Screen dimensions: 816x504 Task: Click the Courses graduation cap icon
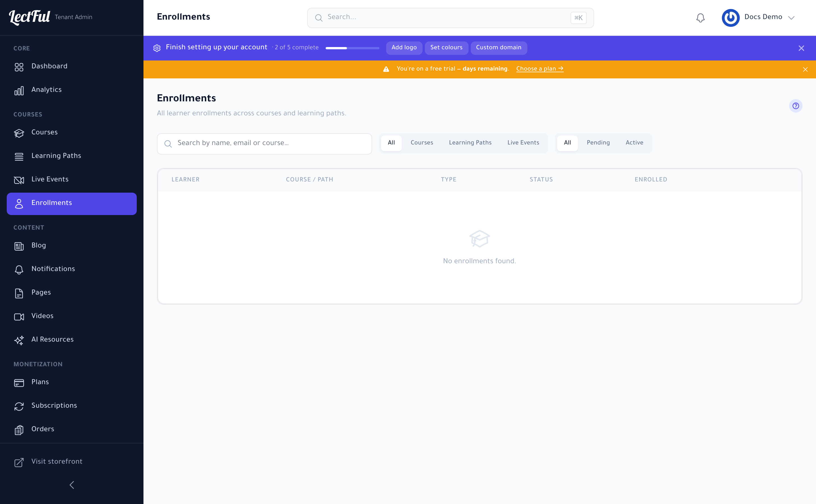pos(19,133)
